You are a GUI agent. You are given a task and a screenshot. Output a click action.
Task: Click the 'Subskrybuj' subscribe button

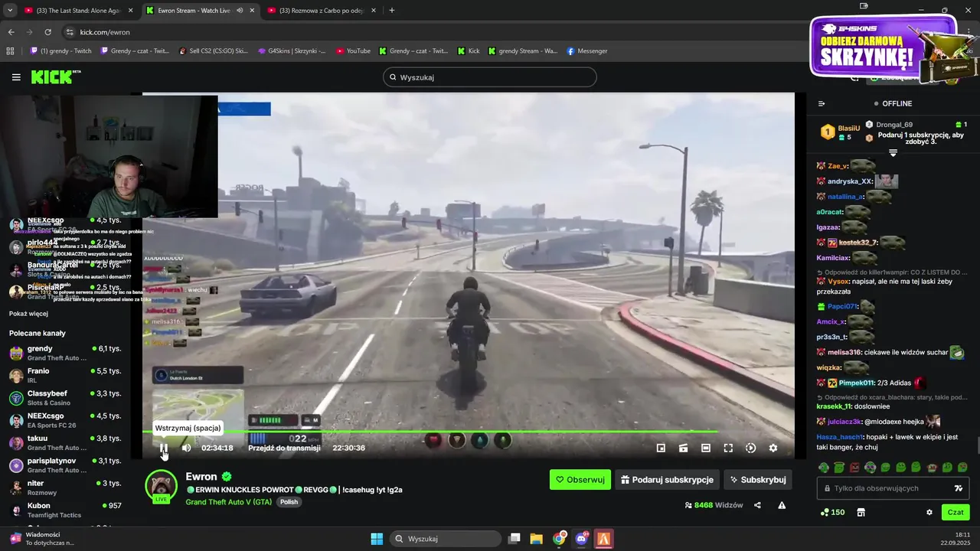tap(758, 480)
